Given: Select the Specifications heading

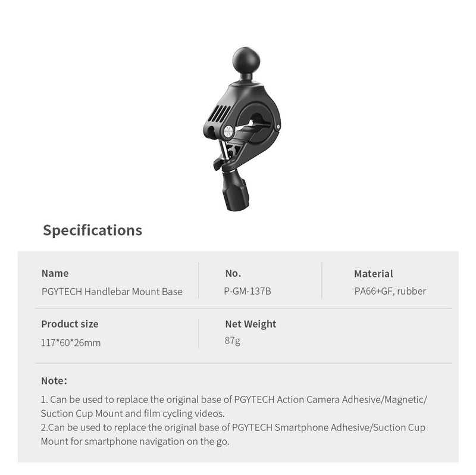Looking at the screenshot, I should (92, 230).
